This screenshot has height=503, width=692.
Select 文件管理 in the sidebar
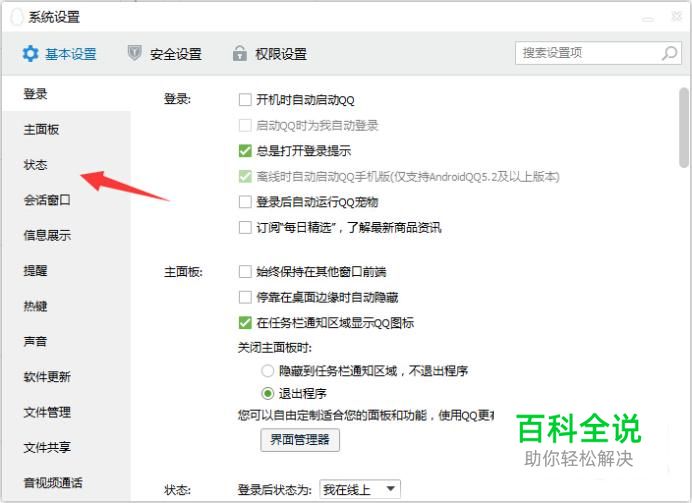(x=66, y=412)
